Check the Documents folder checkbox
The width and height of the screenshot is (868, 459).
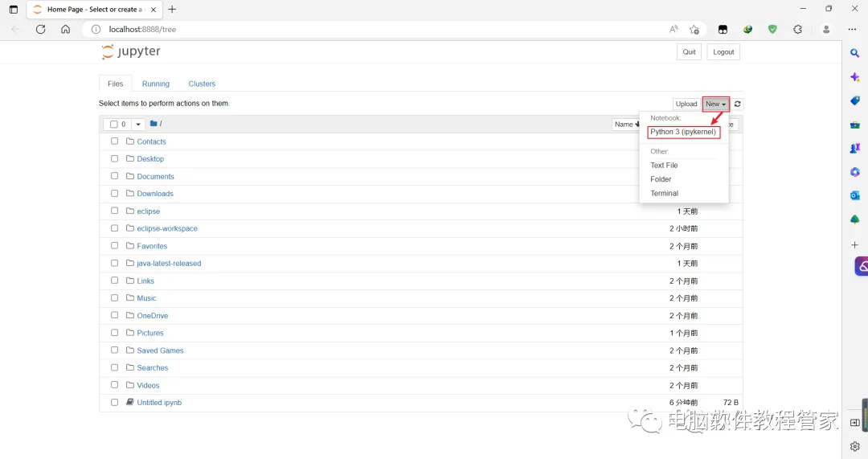tap(115, 176)
